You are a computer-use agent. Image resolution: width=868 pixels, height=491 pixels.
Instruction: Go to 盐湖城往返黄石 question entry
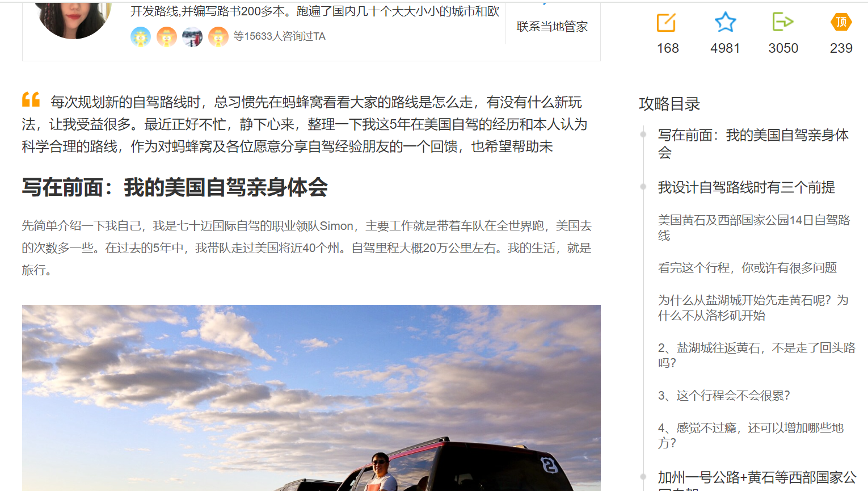point(756,355)
